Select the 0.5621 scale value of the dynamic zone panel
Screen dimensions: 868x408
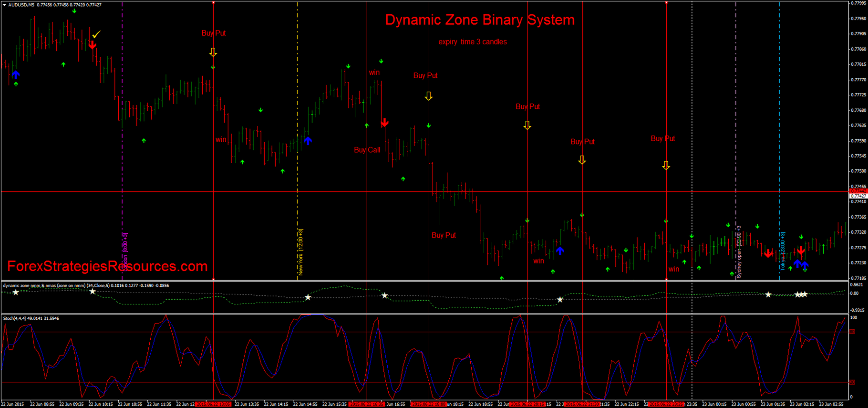(857, 285)
